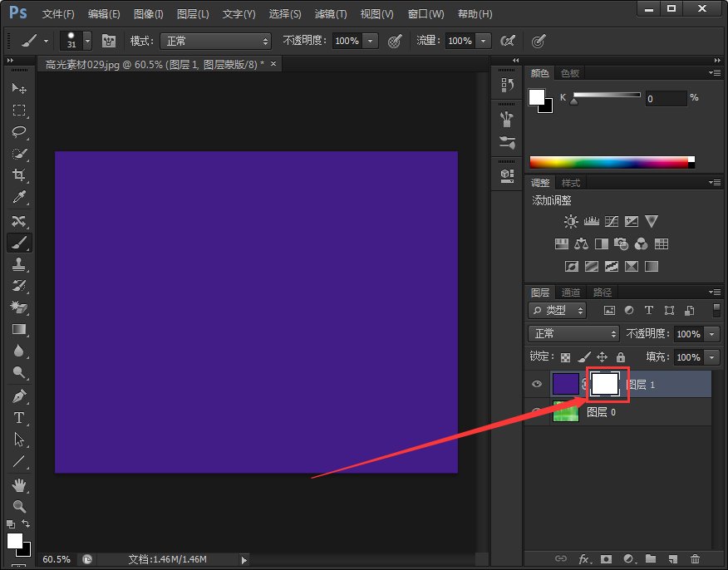Open the layer blend mode 正常 dropdown
The width and height of the screenshot is (728, 570).
(573, 334)
